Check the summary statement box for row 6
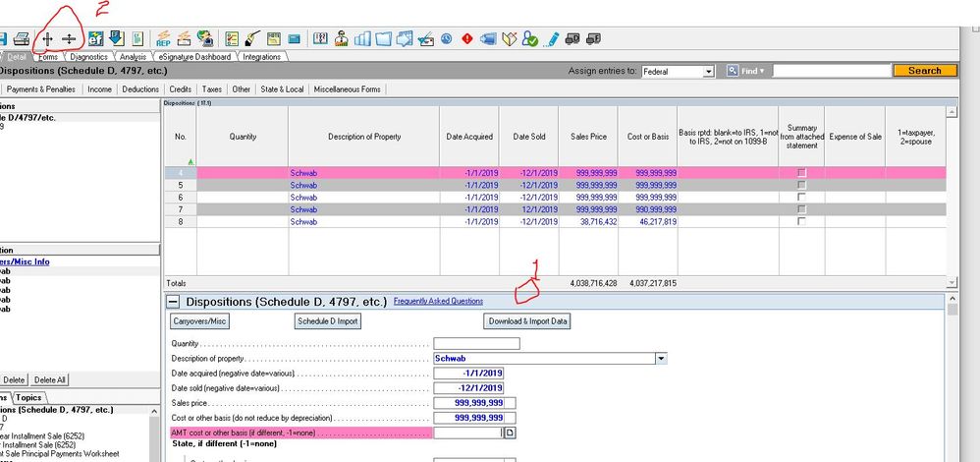The width and height of the screenshot is (980, 462). tap(801, 198)
